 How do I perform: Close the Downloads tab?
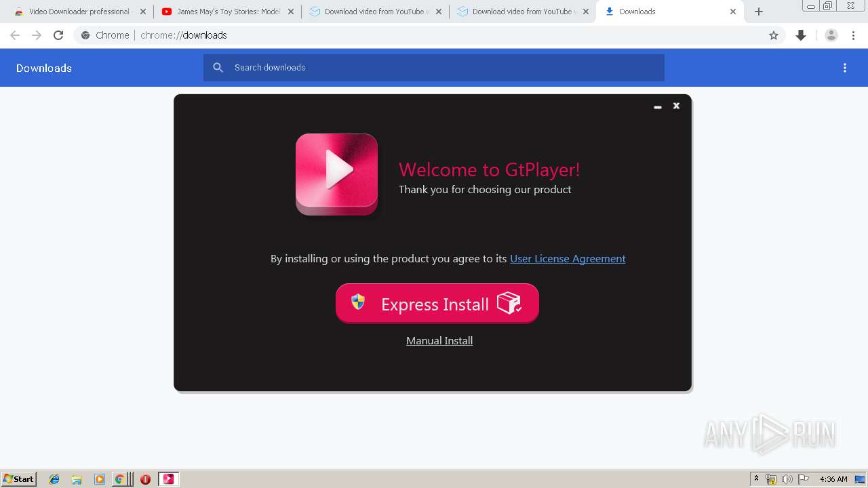coord(733,12)
